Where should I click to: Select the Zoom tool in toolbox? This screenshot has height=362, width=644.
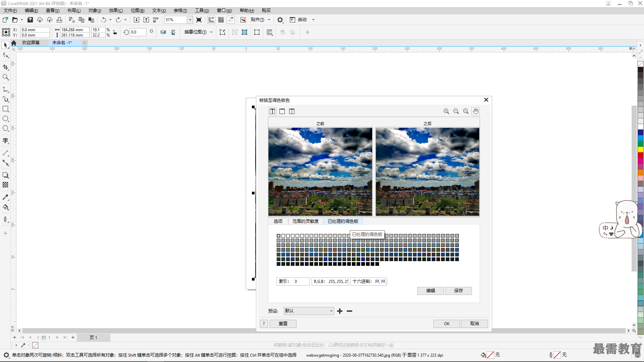point(5,77)
